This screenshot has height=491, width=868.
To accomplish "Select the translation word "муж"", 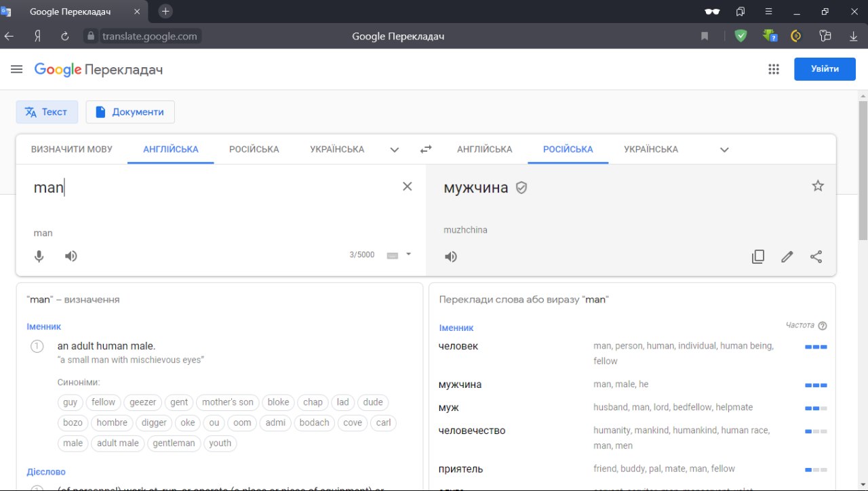I will (449, 408).
